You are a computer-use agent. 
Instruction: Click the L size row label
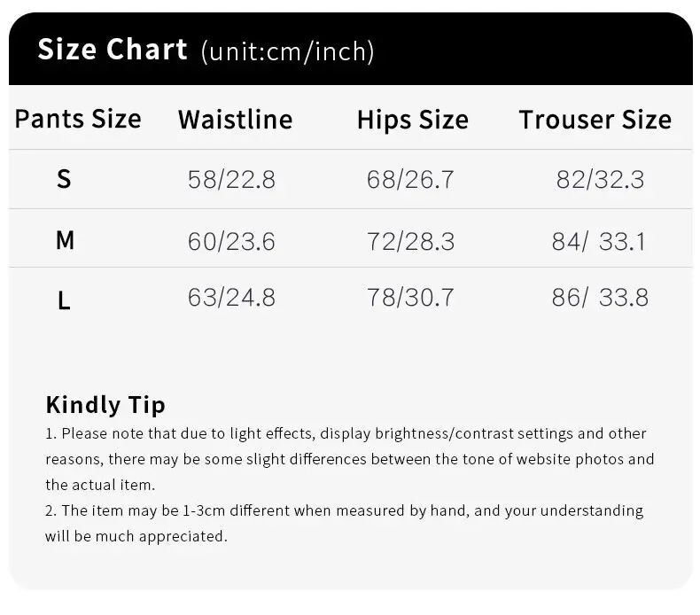[64, 300]
